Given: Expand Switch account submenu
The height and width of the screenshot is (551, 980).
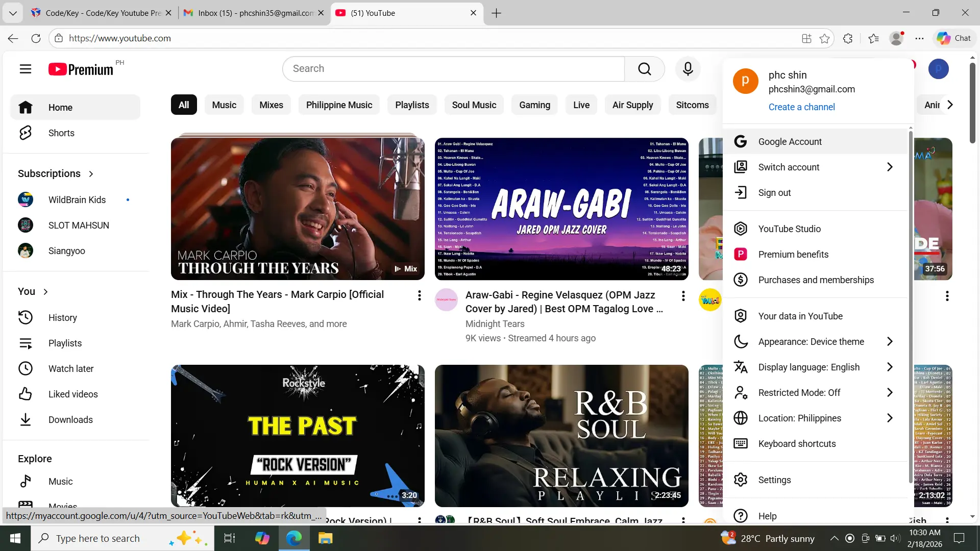Looking at the screenshot, I should 815,167.
